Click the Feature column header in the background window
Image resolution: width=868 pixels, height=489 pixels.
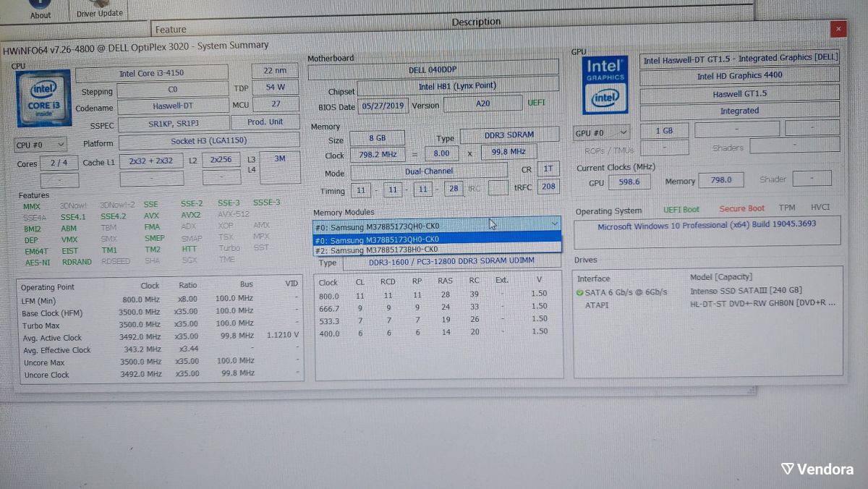pos(171,30)
